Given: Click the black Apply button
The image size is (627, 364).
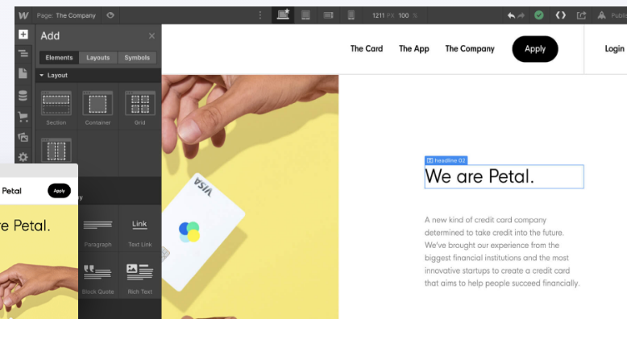Looking at the screenshot, I should click(x=535, y=49).
